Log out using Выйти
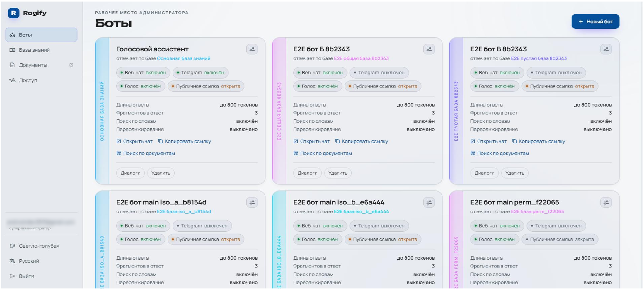This screenshot has width=644, height=290. [x=41, y=276]
